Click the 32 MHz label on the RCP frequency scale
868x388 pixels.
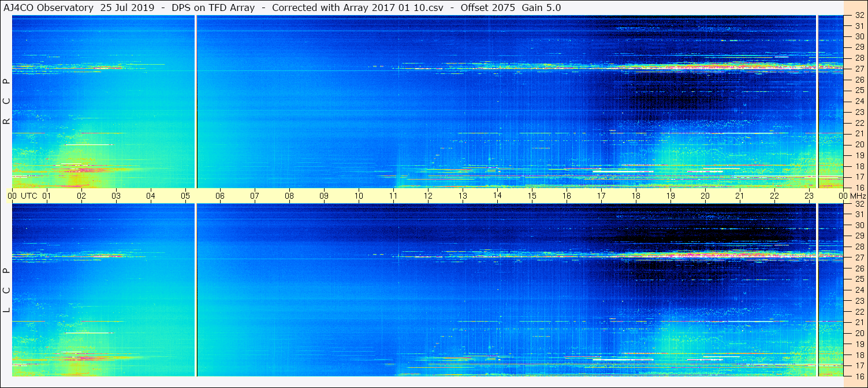[859, 15]
